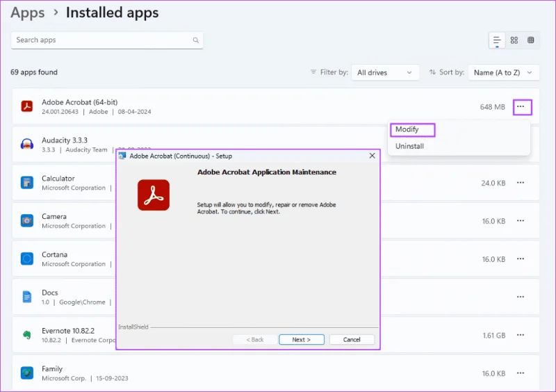Open more options for Calculator

point(520,183)
